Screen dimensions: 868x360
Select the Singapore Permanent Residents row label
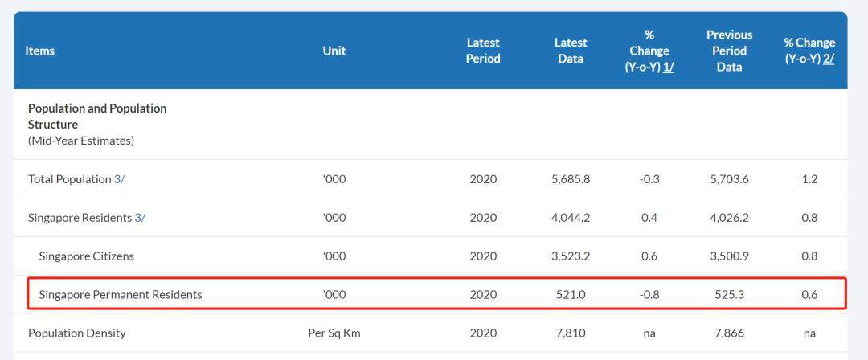tap(121, 295)
